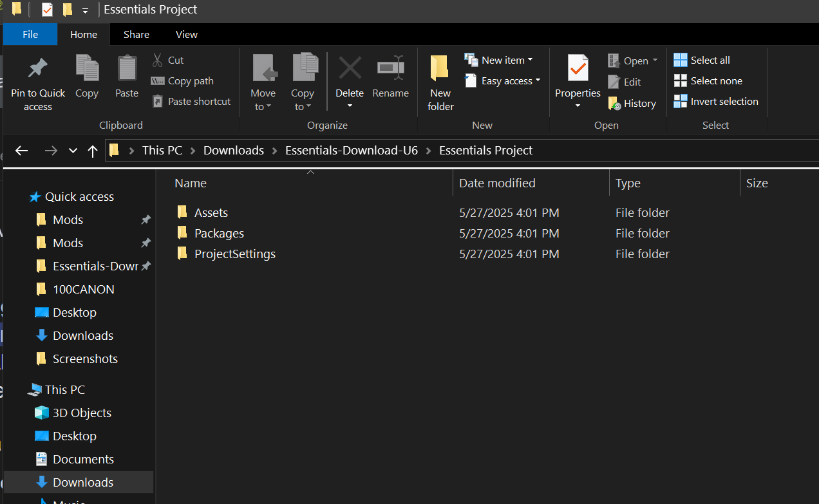Click the Up arrow navigation button
The image size is (819, 504).
coord(93,151)
